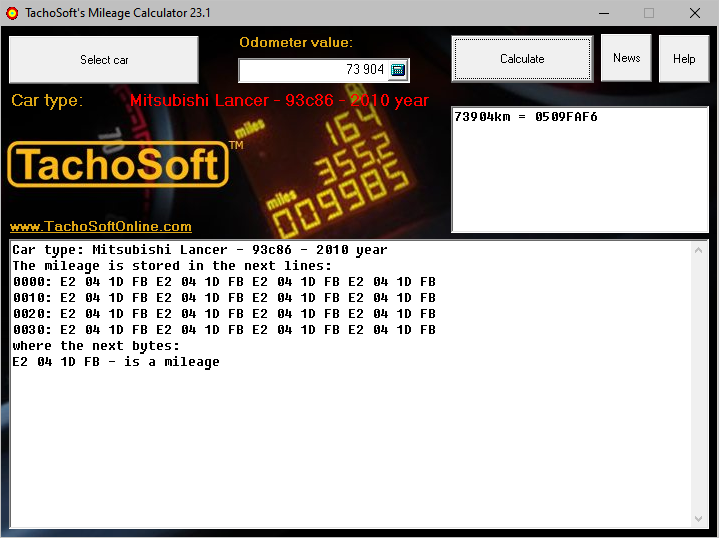The width and height of the screenshot is (719, 538).
Task: Open the Help button
Action: (684, 59)
